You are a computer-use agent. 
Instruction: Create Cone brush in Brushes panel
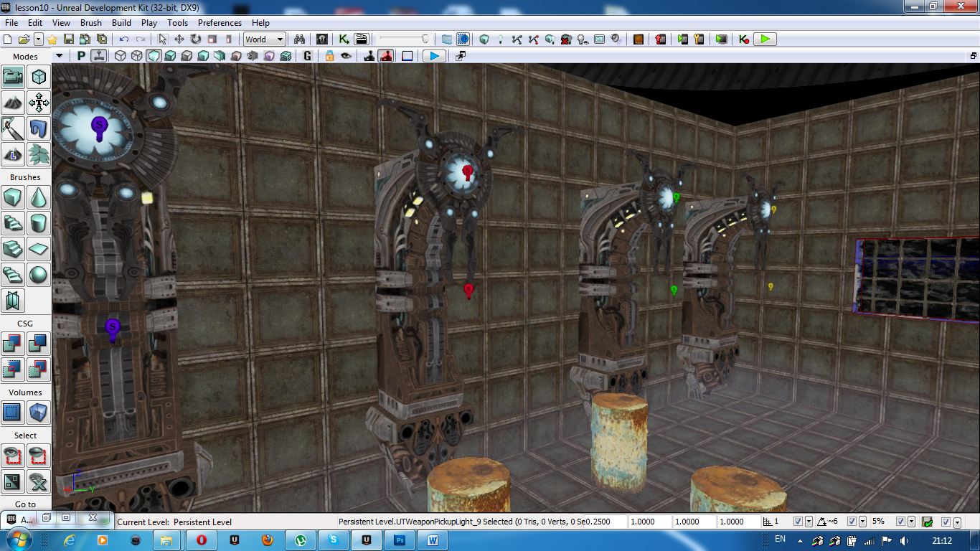38,197
